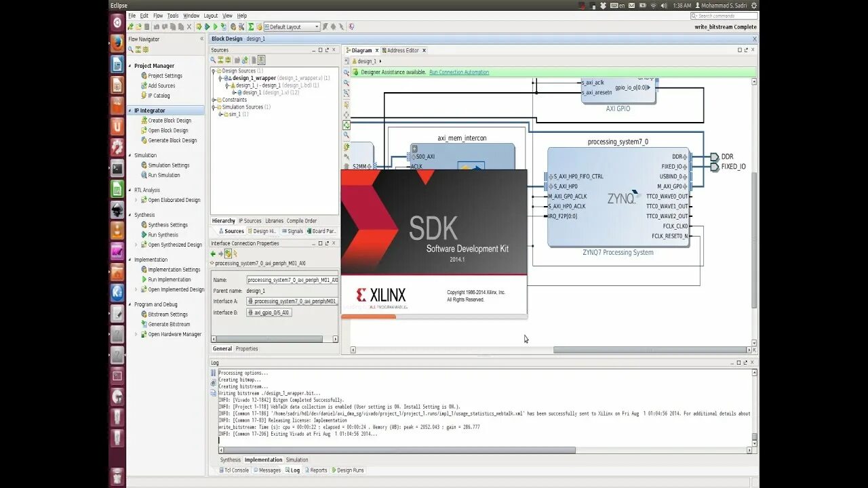Screen dimensions: 868x488
Task: Click the Project Settings gear icon entry
Action: (x=161, y=76)
